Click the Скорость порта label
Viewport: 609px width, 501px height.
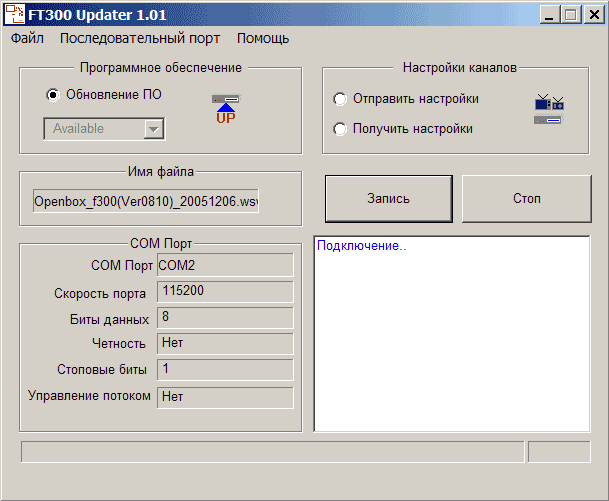click(x=100, y=294)
